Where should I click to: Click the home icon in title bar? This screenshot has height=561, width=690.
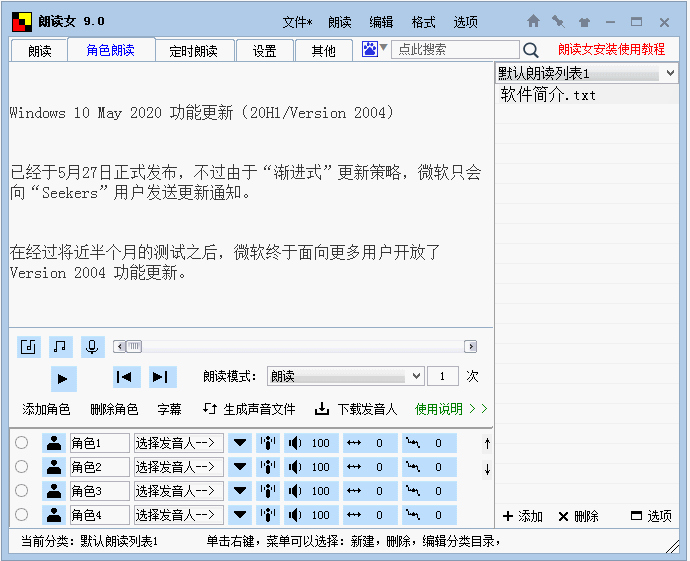click(533, 21)
